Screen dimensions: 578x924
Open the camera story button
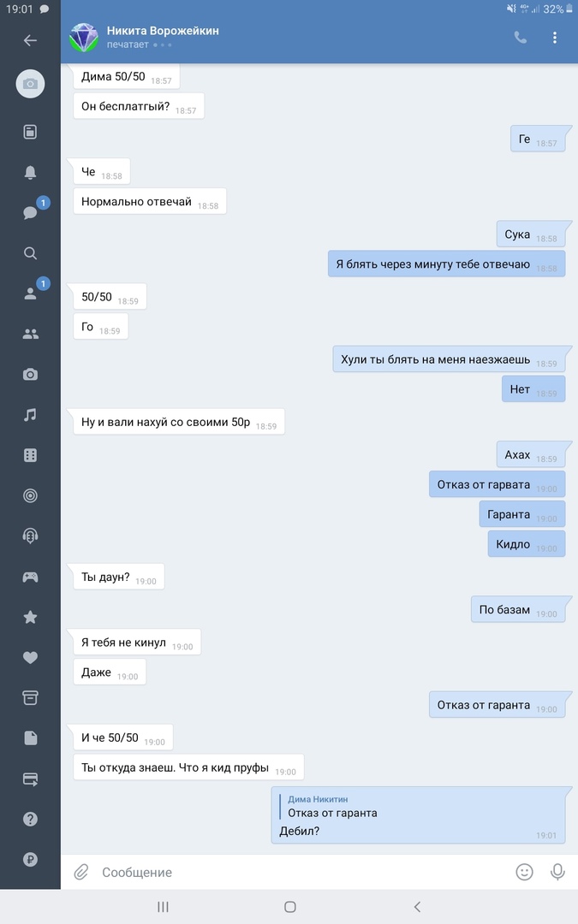pyautogui.click(x=30, y=84)
